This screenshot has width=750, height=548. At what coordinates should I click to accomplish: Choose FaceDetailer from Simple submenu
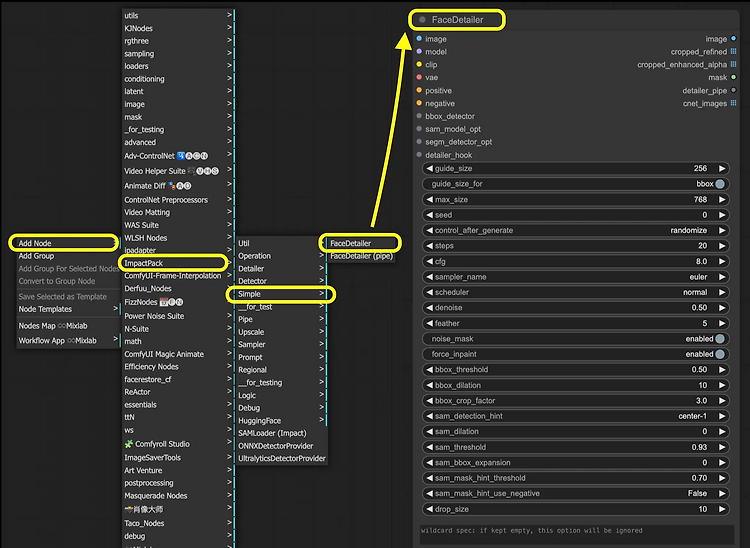pyautogui.click(x=359, y=243)
